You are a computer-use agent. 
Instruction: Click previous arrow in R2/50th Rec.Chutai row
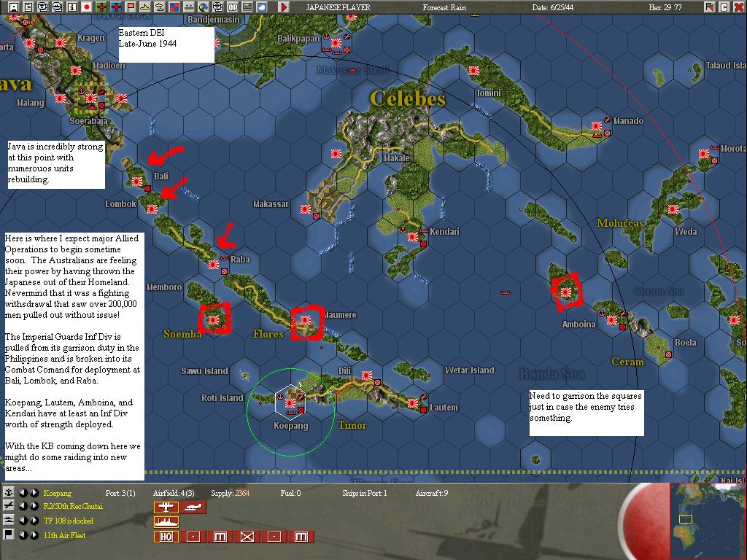pyautogui.click(x=23, y=506)
